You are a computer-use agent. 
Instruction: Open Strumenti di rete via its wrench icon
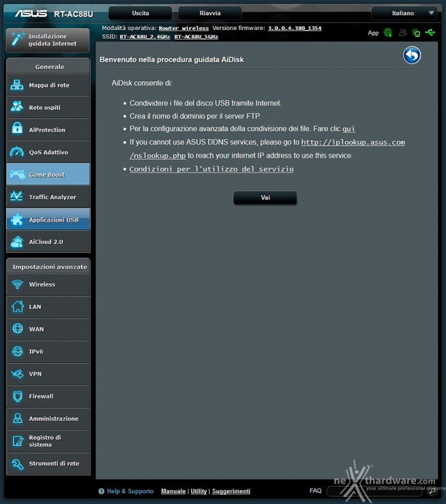click(x=17, y=464)
